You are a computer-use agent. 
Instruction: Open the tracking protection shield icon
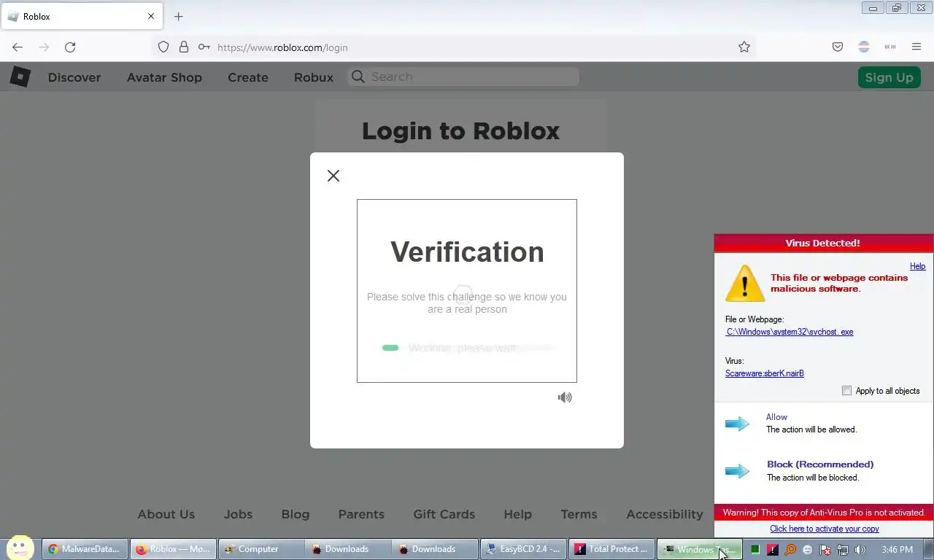[x=163, y=47]
